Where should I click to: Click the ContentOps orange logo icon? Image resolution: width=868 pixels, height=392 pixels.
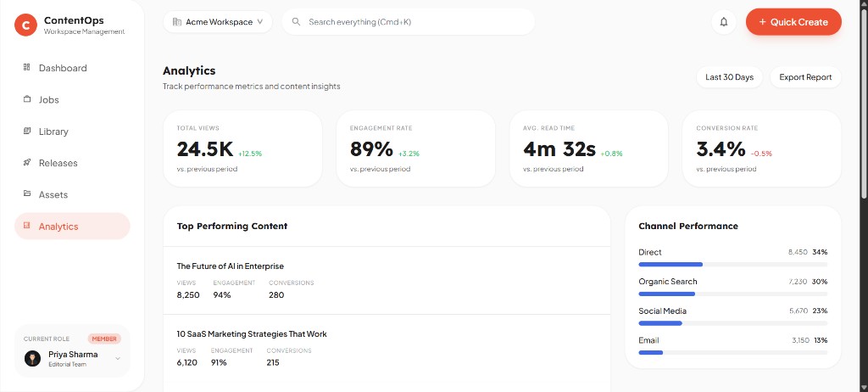coord(25,25)
